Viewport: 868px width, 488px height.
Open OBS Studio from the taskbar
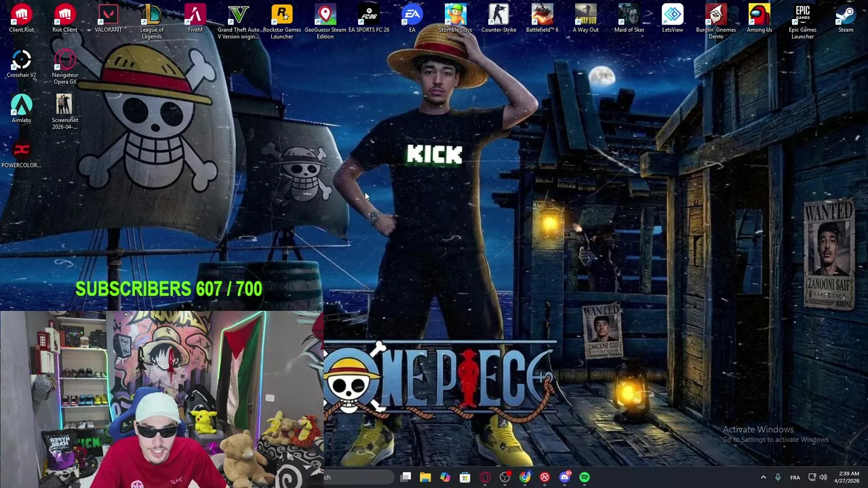coord(505,477)
